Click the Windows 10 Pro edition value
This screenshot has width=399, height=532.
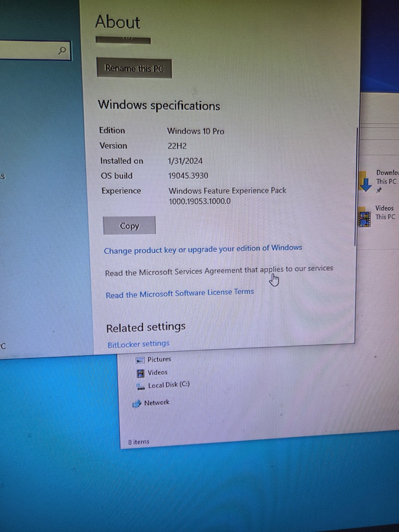[x=196, y=131]
